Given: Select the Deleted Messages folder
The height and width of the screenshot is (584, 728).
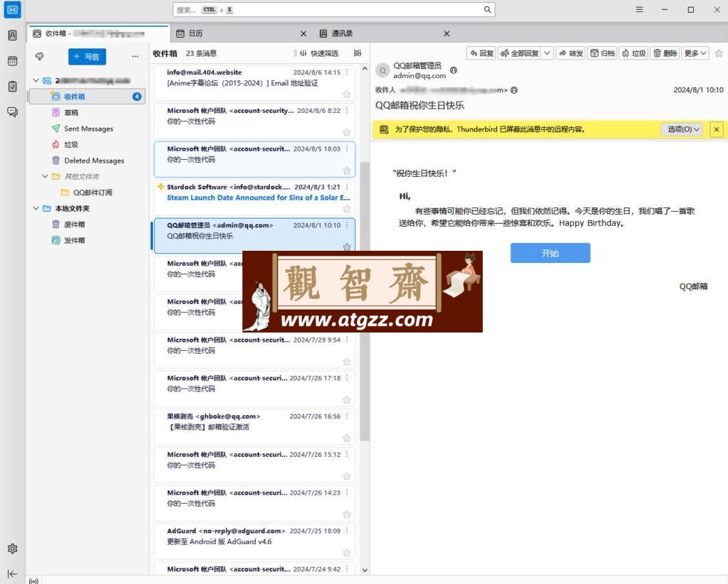Looking at the screenshot, I should [87, 161].
